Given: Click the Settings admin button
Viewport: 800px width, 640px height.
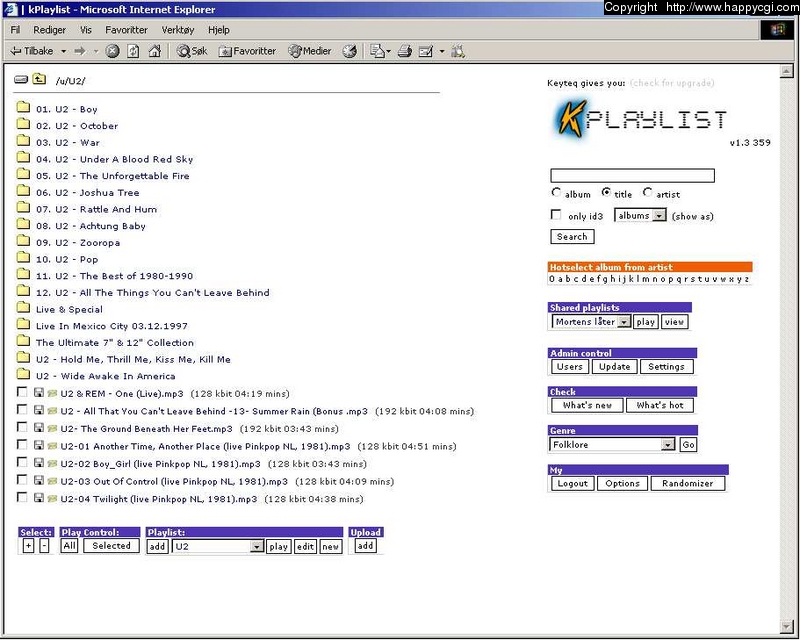Looking at the screenshot, I should (666, 366).
